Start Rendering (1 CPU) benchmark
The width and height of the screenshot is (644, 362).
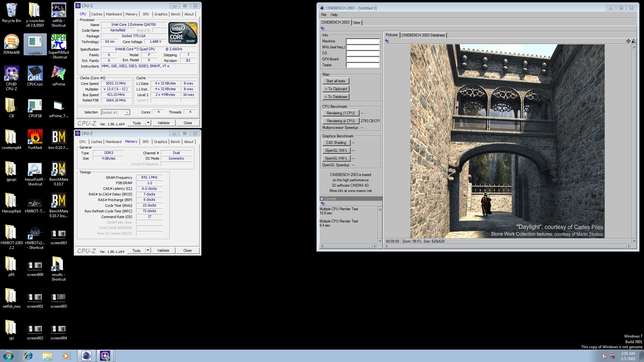341,113
